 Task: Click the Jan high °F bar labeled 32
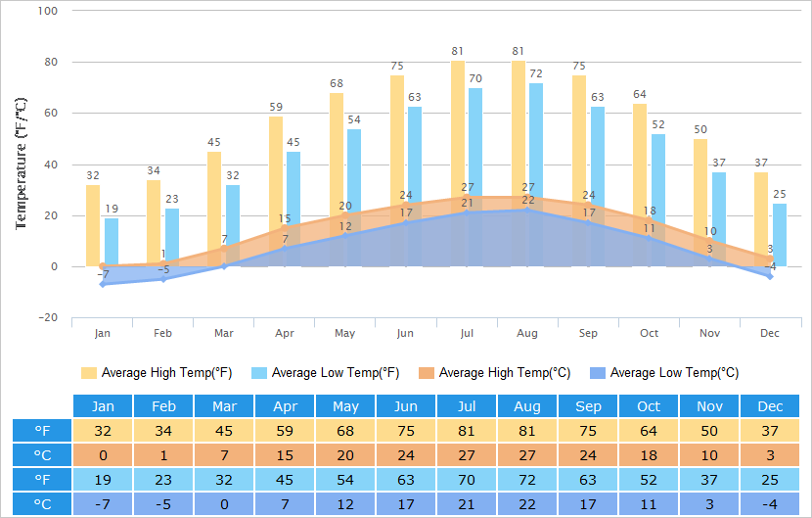click(x=93, y=225)
